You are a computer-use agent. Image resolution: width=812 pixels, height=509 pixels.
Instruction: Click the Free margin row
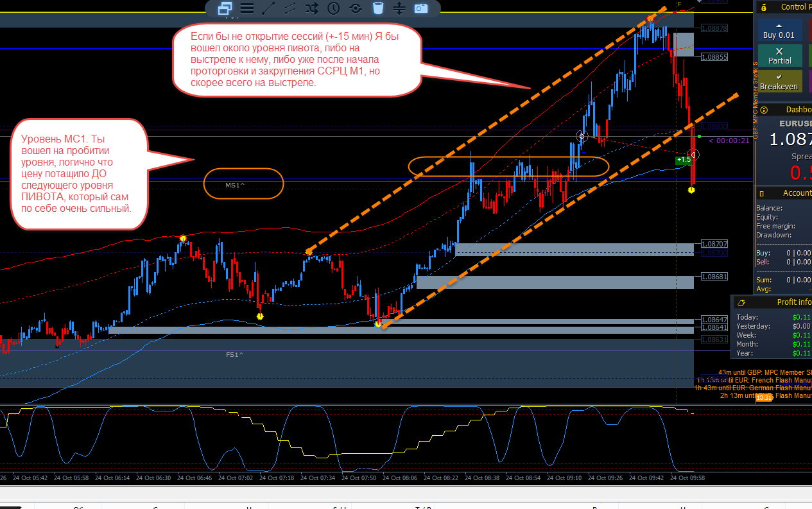(783, 226)
